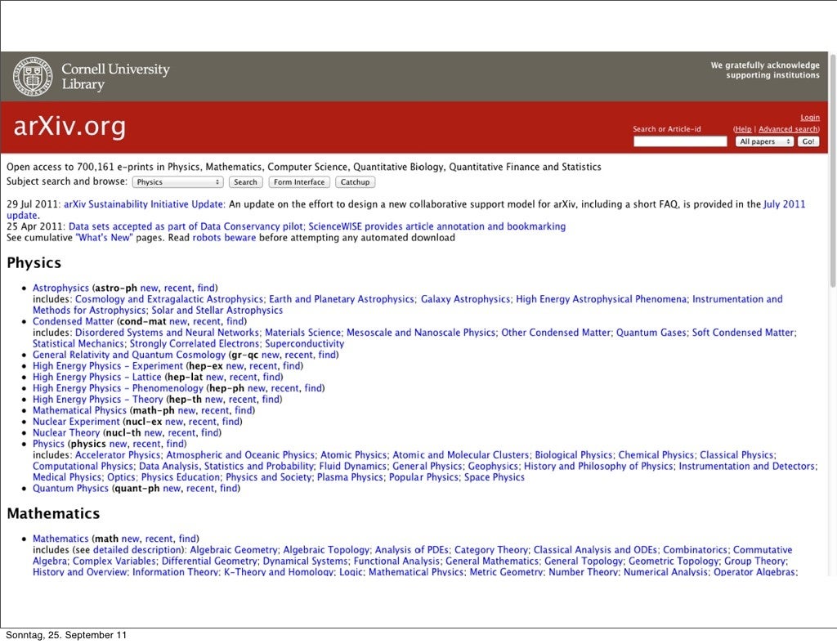Open new submissions for astro-ph
Viewport: 837px width, 644px height.
click(x=150, y=288)
